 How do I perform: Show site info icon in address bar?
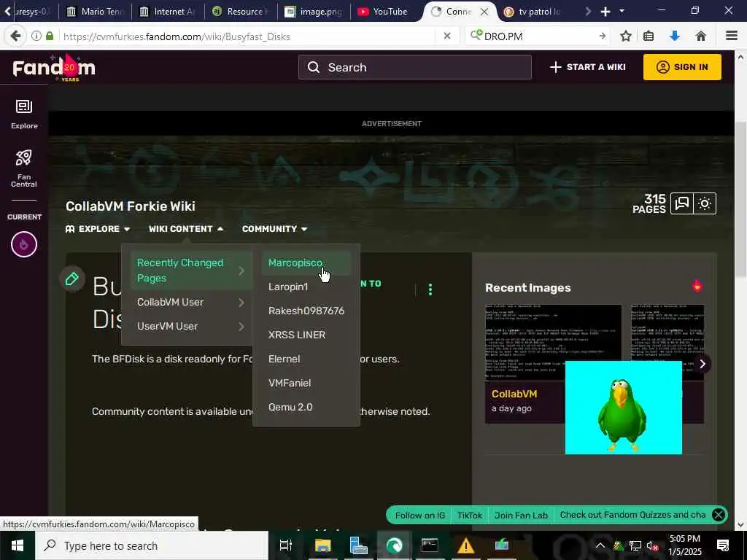pyautogui.click(x=36, y=36)
